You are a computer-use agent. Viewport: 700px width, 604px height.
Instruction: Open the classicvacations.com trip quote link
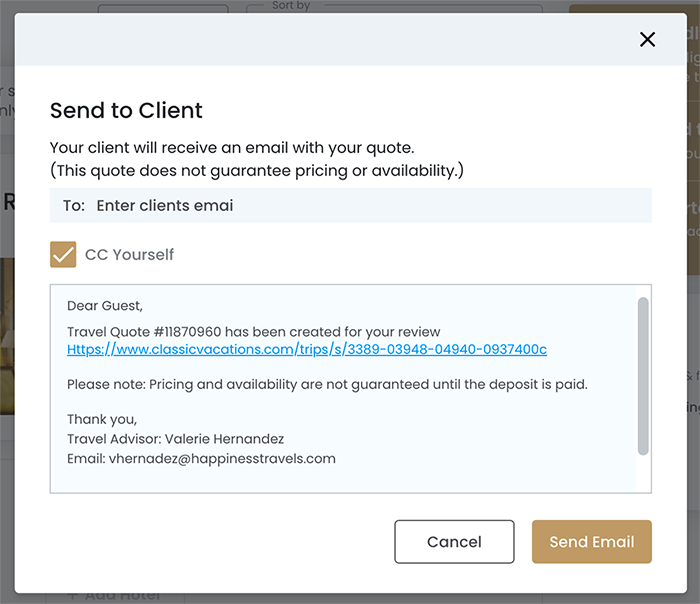point(306,349)
